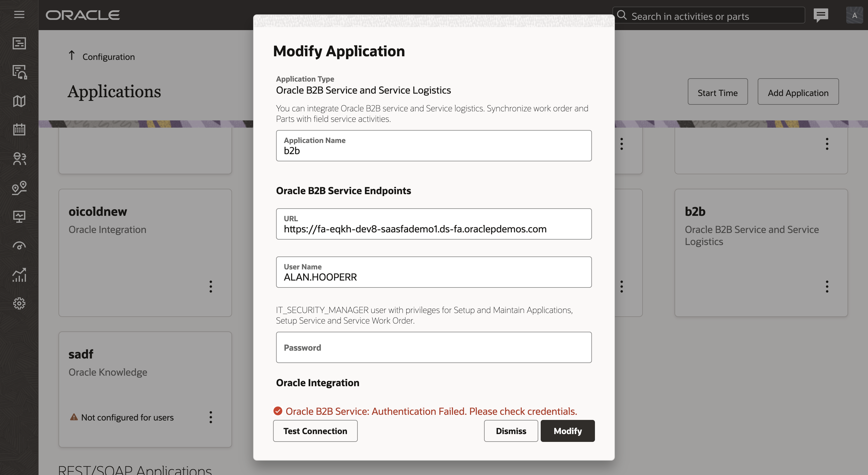Open the configuration gear sidebar icon
The height and width of the screenshot is (475, 868).
click(x=19, y=303)
